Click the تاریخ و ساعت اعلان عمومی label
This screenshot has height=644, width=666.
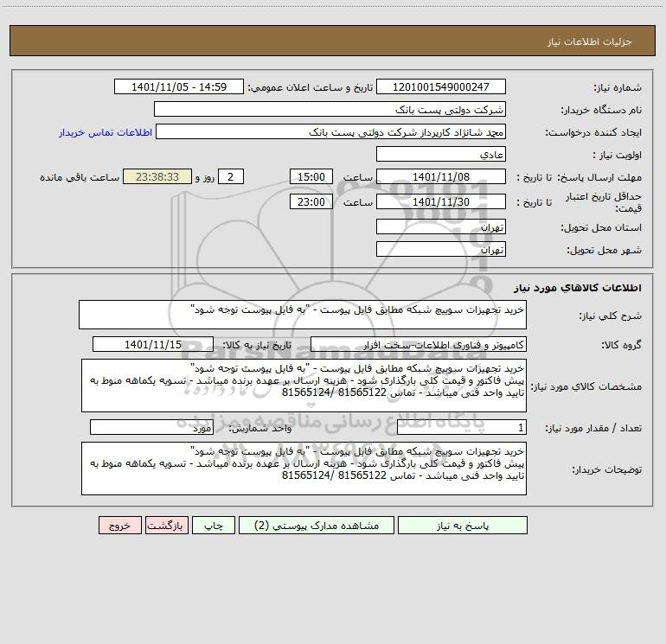coord(311,87)
